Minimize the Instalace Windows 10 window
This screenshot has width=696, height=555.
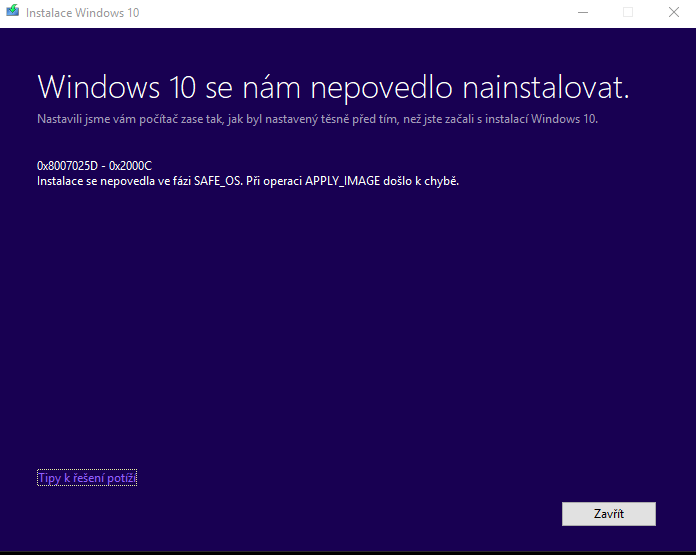tap(582, 12)
